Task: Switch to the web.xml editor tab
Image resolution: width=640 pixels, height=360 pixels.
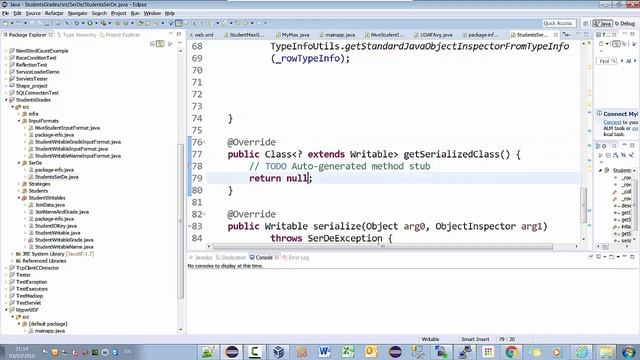Action: pyautogui.click(x=202, y=35)
